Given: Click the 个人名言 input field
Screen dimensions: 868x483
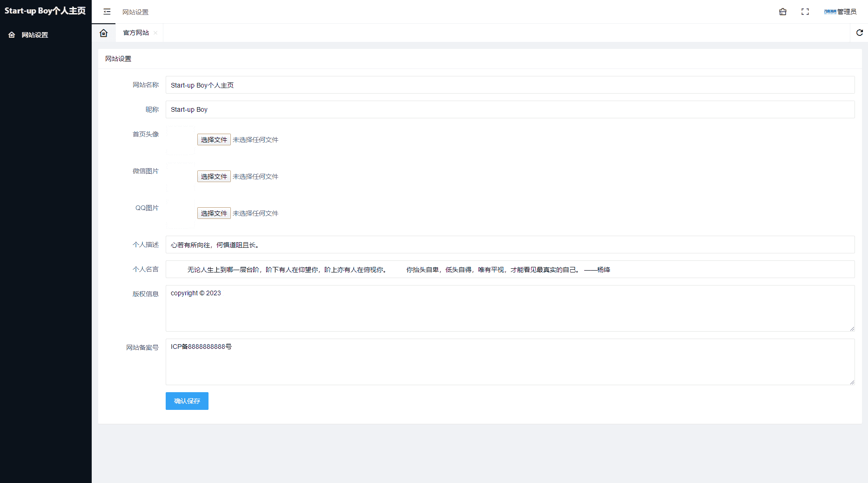Looking at the screenshot, I should coord(510,270).
